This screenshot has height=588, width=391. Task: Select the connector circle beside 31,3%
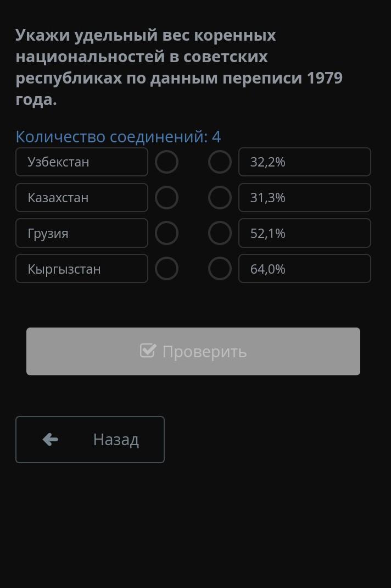(220, 198)
